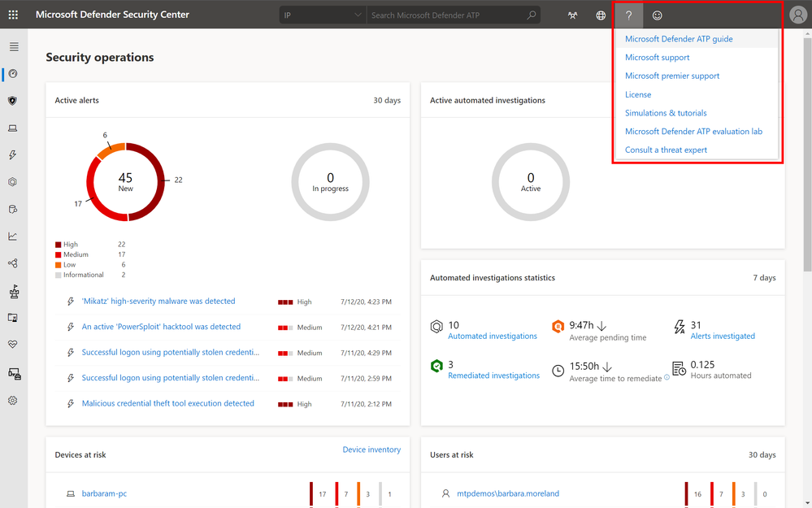
Task: Open Advanced hunting icon in sidebar
Action: (13, 209)
